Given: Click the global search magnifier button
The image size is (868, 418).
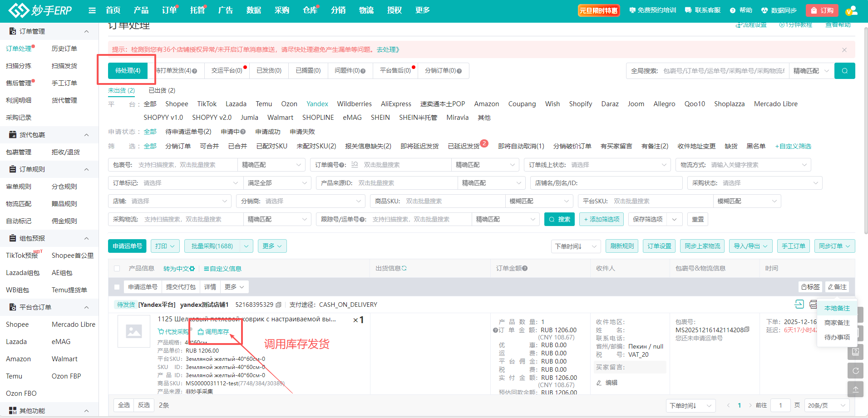Looking at the screenshot, I should tap(844, 71).
